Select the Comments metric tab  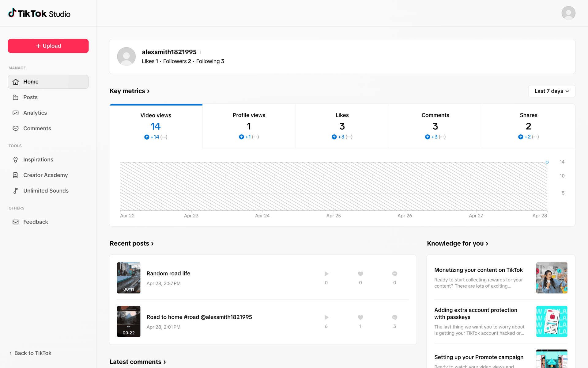point(435,126)
